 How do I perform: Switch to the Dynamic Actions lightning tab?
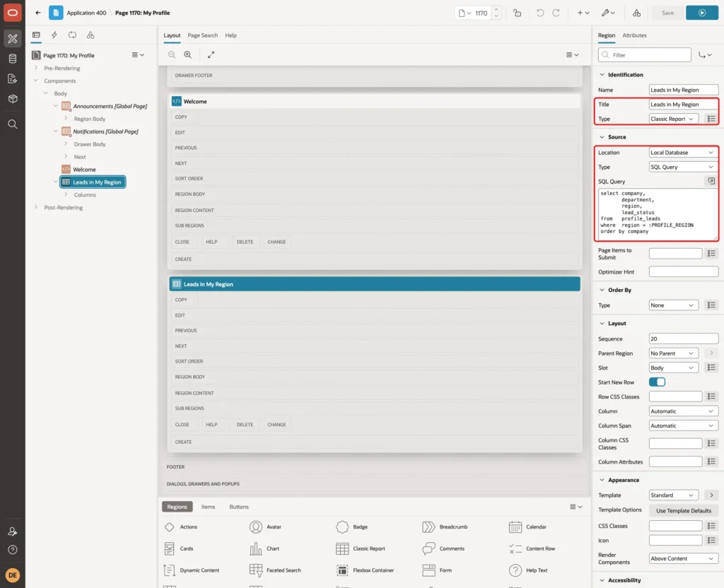(54, 35)
